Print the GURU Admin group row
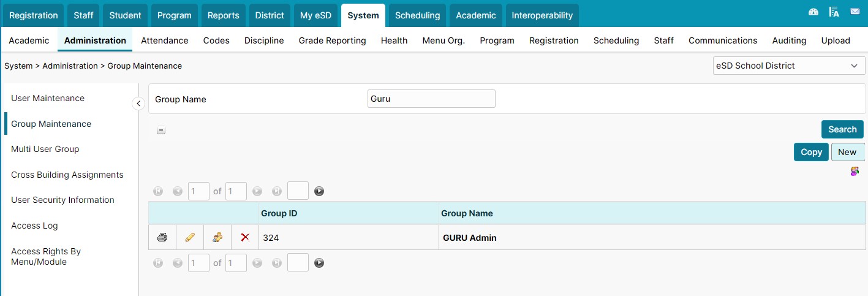 point(162,237)
